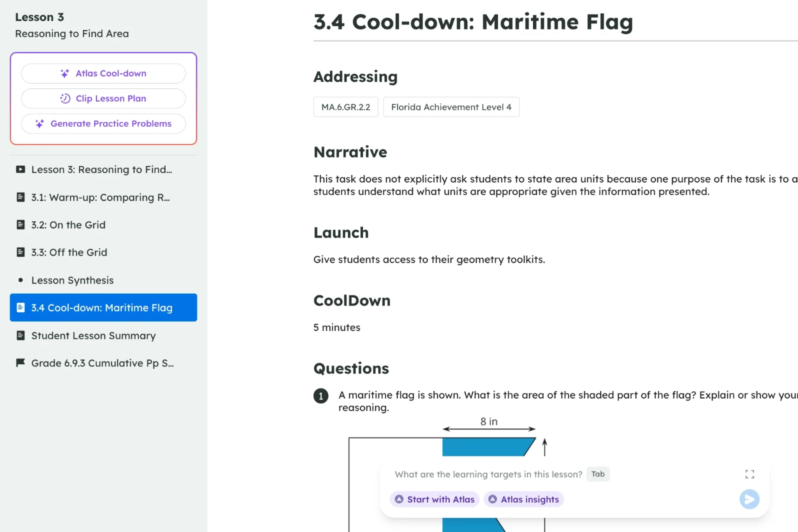Click the document icon beside Student Lesson Summary
Image resolution: width=798 pixels, height=532 pixels.
(20, 335)
